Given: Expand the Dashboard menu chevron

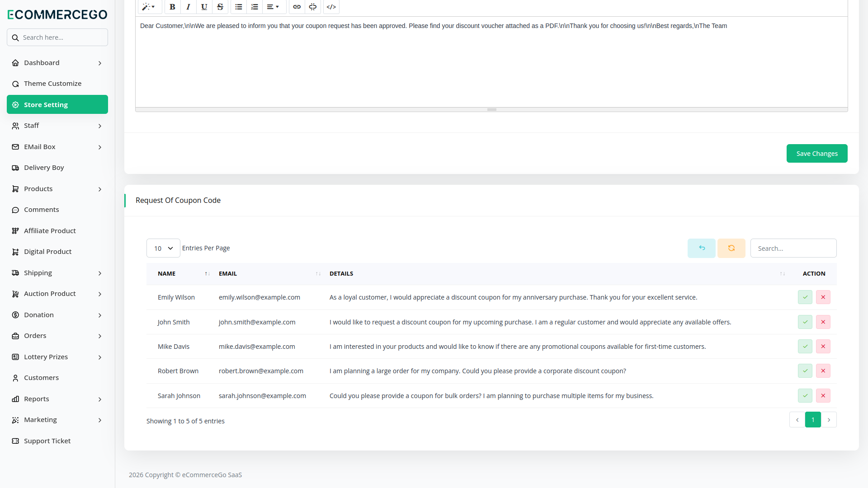Looking at the screenshot, I should pyautogui.click(x=100, y=63).
